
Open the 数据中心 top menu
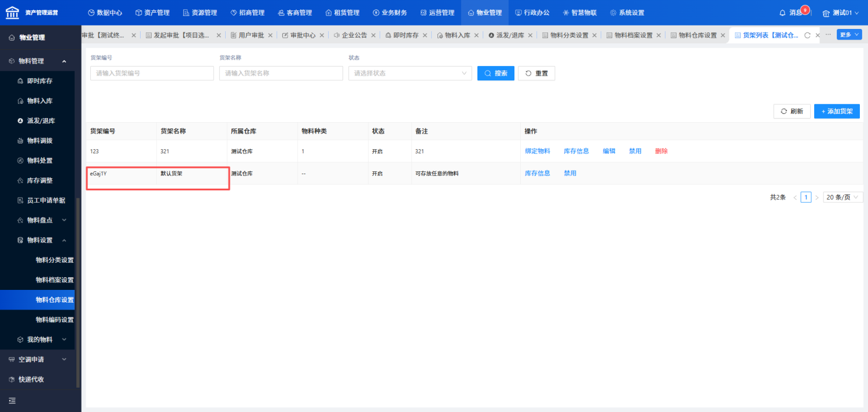(x=105, y=13)
